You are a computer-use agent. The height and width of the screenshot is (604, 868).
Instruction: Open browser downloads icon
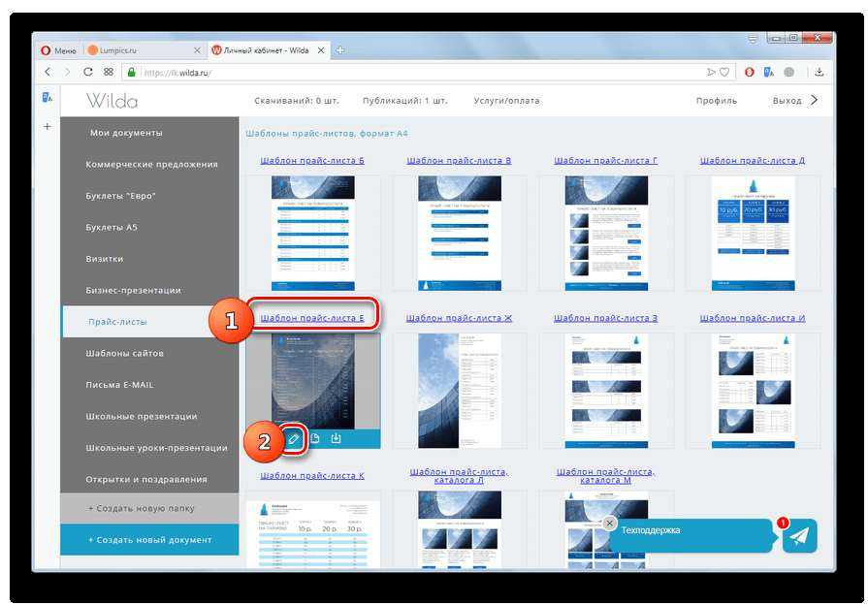pyautogui.click(x=820, y=72)
